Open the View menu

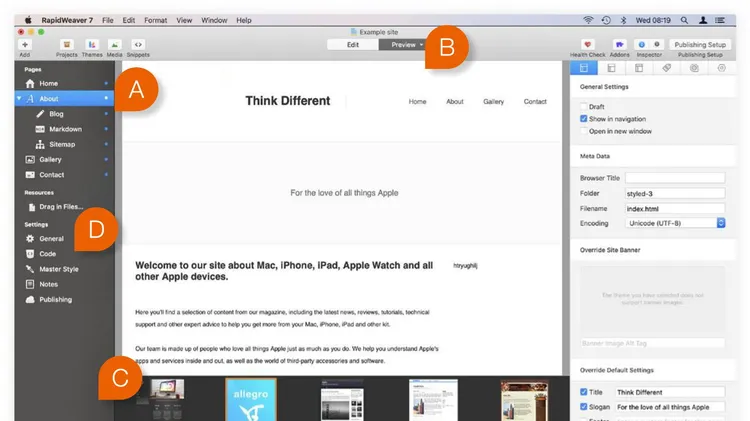(184, 20)
